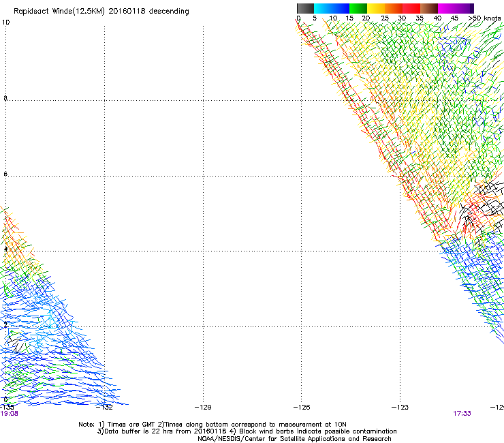This screenshot has width=504, height=443.
Task: Click the black contaminated wind barbs in the right swath
Action: click(x=482, y=209)
